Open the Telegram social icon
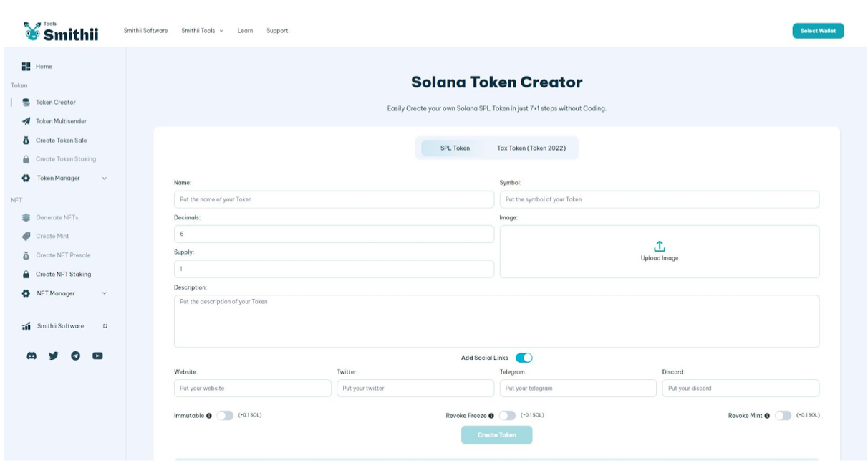Image resolution: width=868 pixels, height=466 pixels. (x=75, y=356)
